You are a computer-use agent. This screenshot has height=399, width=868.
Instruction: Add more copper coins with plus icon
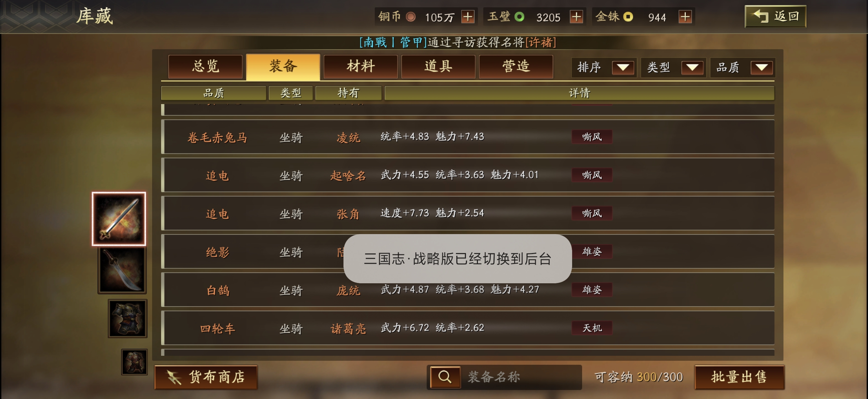pyautogui.click(x=468, y=17)
